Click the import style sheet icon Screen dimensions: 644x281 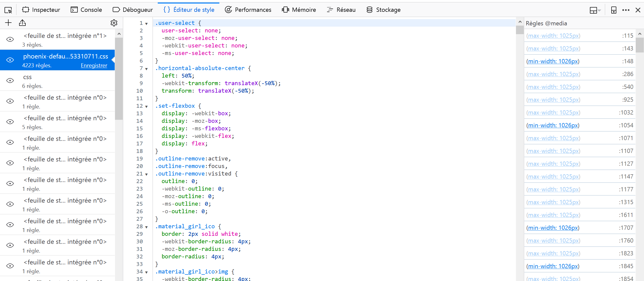click(x=22, y=23)
